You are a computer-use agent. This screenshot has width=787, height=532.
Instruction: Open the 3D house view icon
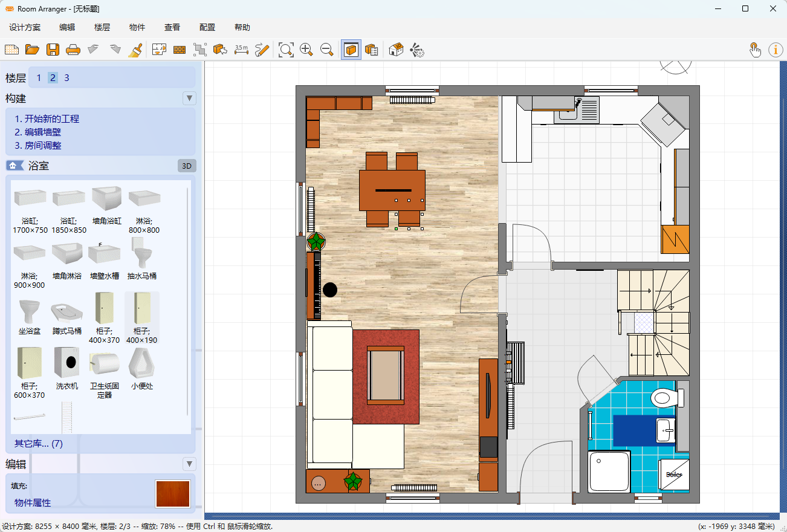(396, 50)
